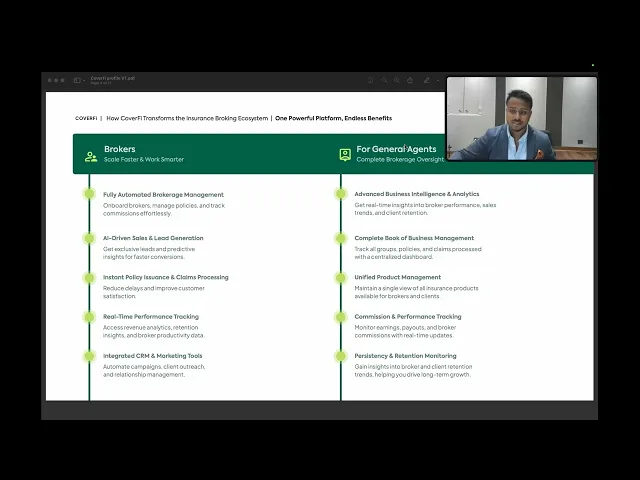The height and width of the screenshot is (480, 640).
Task: Zoom in on the PDF page
Action: (397, 80)
